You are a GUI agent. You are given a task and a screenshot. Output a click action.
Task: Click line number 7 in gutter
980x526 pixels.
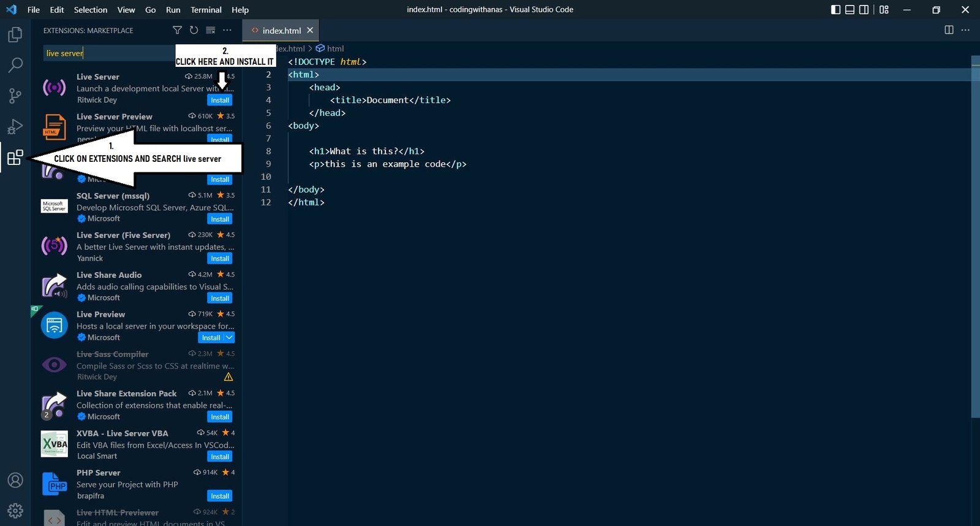268,139
